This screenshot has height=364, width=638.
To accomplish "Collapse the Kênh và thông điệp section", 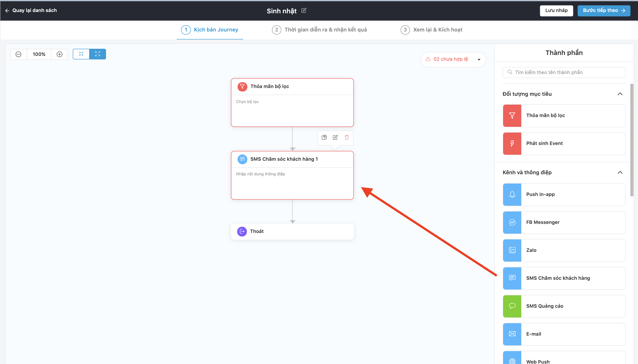I will [620, 172].
